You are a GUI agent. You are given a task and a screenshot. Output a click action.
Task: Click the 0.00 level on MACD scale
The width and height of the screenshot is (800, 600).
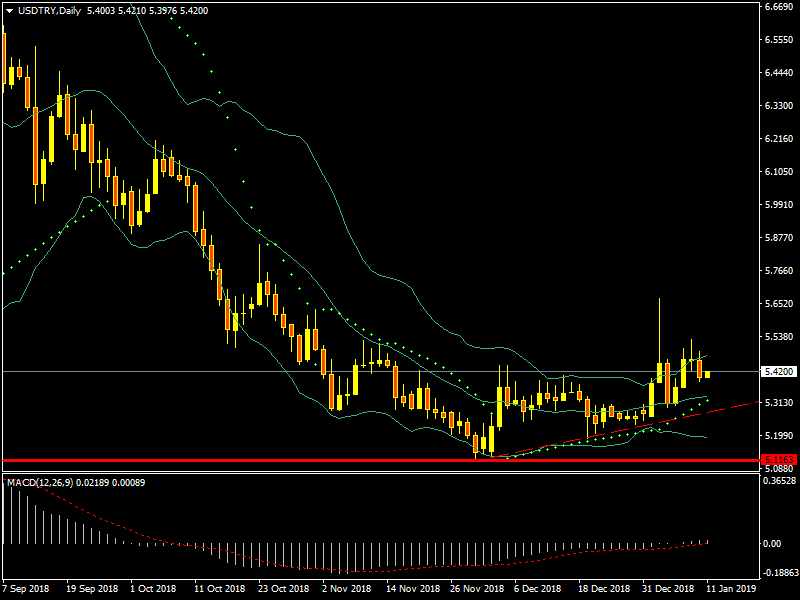click(771, 543)
